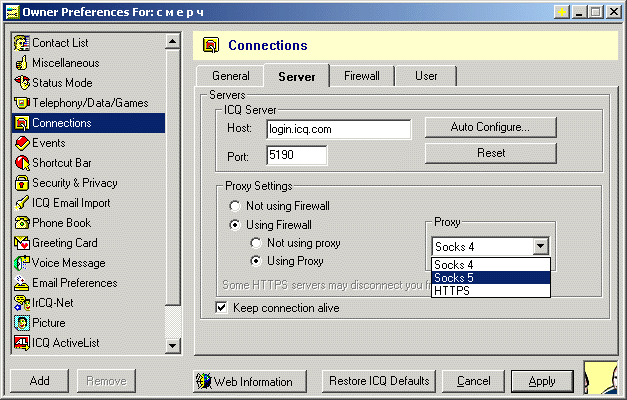The height and width of the screenshot is (400, 627).
Task: Click the Greeting Card icon
Action: (x=22, y=243)
